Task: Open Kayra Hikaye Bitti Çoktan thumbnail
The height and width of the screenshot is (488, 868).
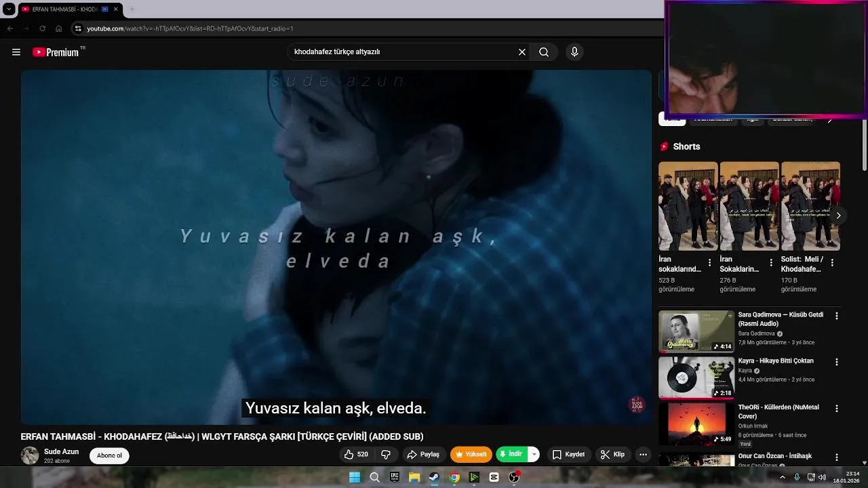Action: coord(696,378)
